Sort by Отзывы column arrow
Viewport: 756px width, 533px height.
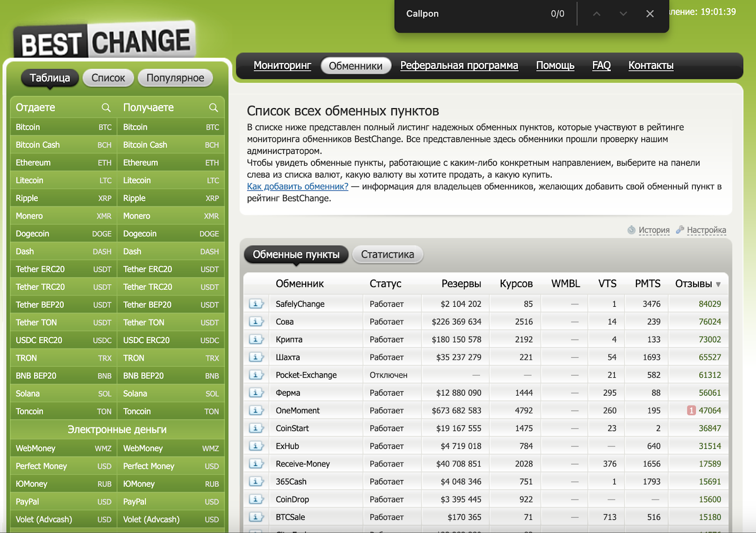pyautogui.click(x=718, y=284)
